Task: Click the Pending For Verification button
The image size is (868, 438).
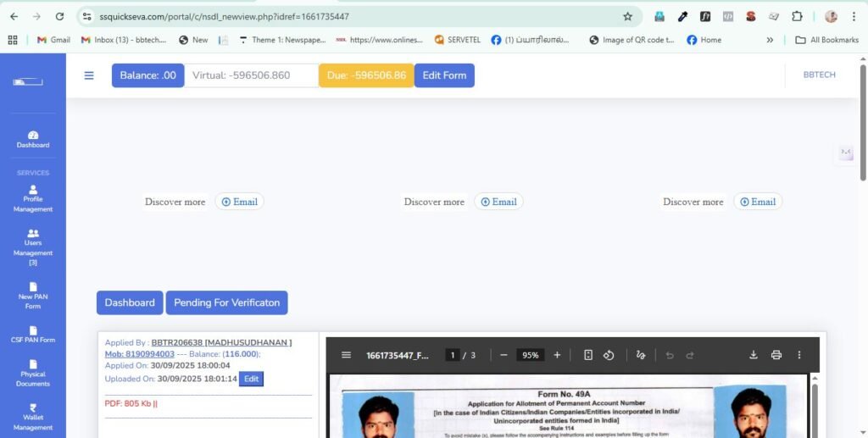Action: point(226,302)
